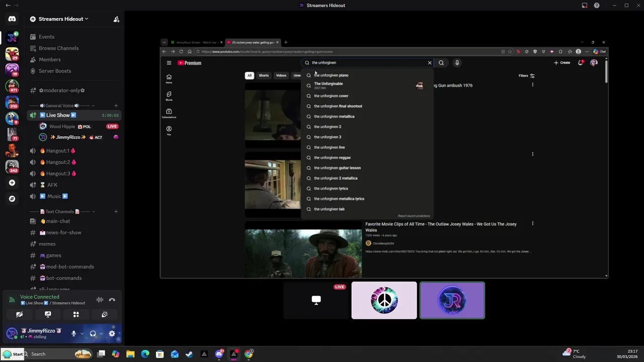Viewport: 644px width, 362px height.
Task: Click the Share Your Screen icon
Action: 48,314
